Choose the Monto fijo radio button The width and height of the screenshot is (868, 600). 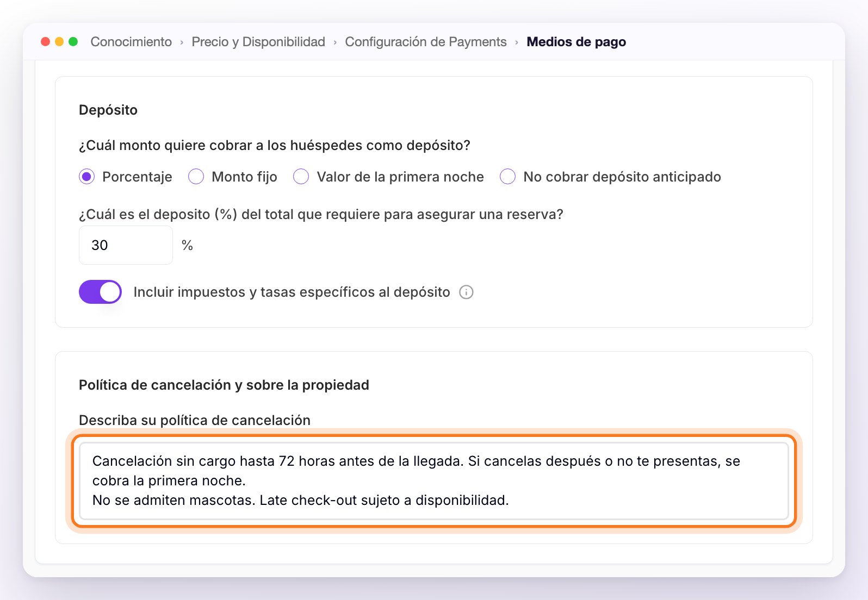pyautogui.click(x=196, y=177)
